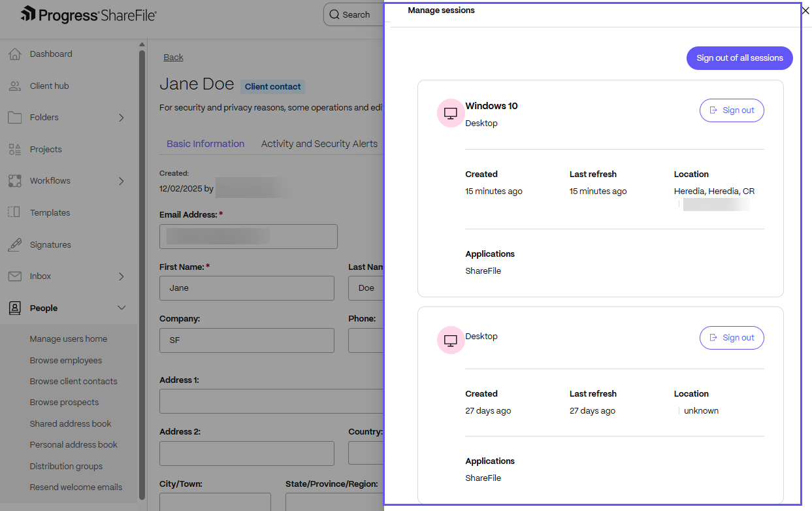
Task: Click the Progress ShareFile logo
Action: click(89, 14)
